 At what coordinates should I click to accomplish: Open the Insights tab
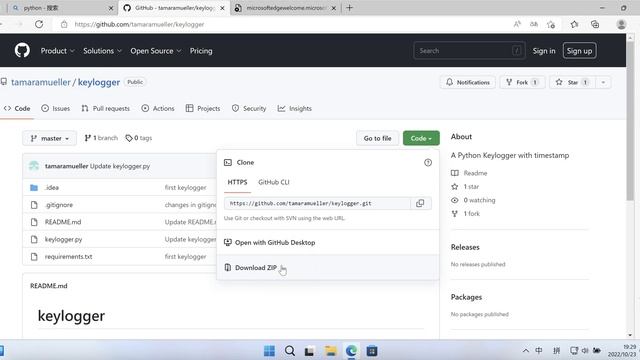click(x=295, y=109)
